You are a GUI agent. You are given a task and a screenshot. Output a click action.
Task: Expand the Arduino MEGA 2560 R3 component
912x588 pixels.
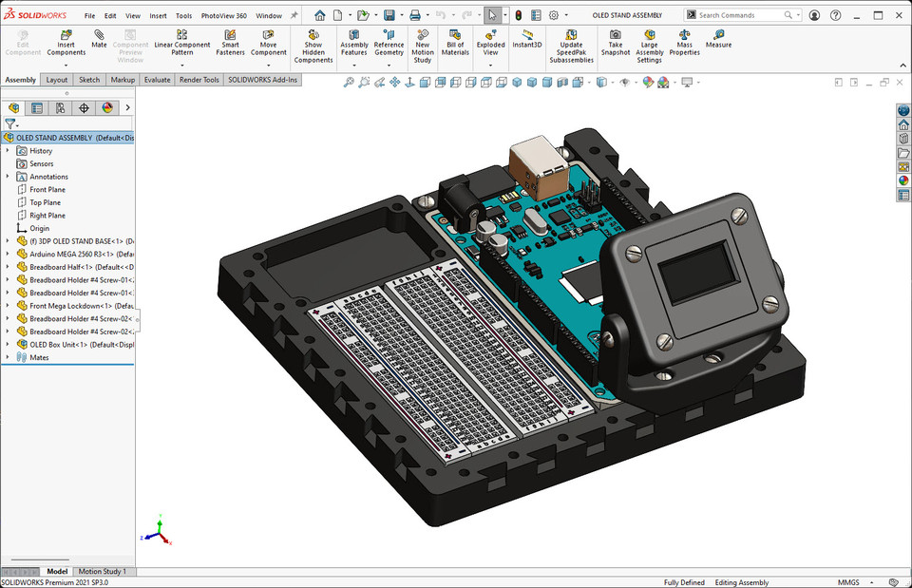[x=8, y=254]
